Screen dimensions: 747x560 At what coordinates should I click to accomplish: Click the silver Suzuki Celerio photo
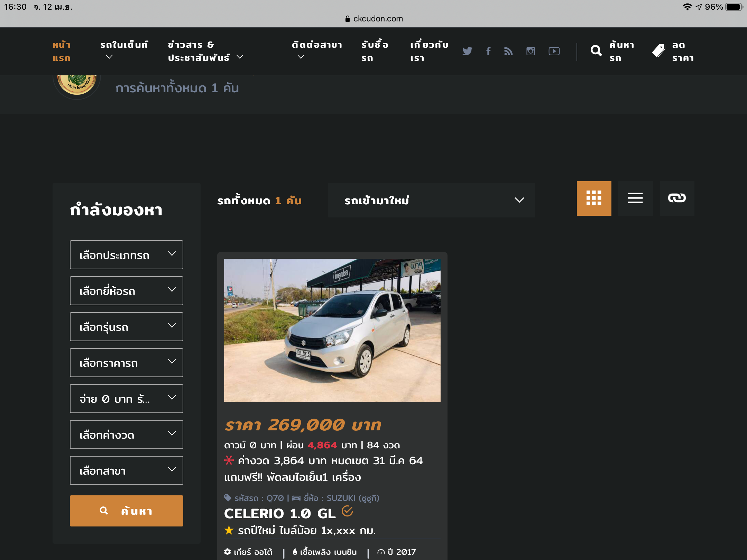[x=332, y=330]
